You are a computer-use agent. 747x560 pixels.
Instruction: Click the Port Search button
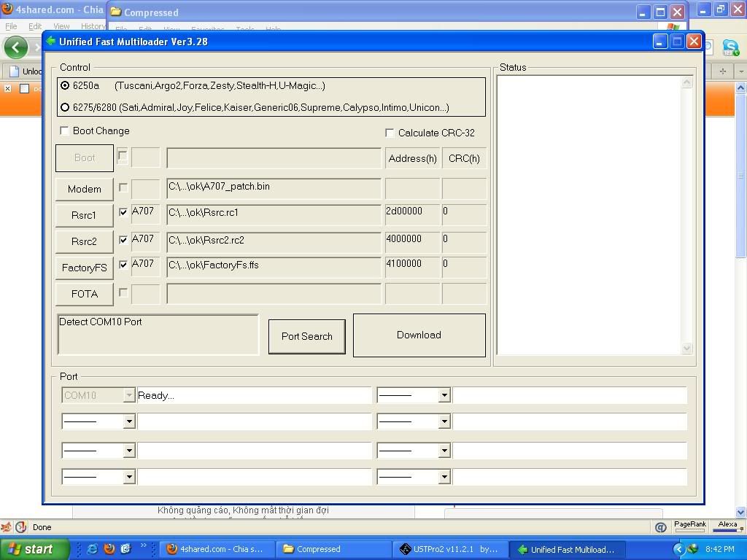[x=306, y=336]
